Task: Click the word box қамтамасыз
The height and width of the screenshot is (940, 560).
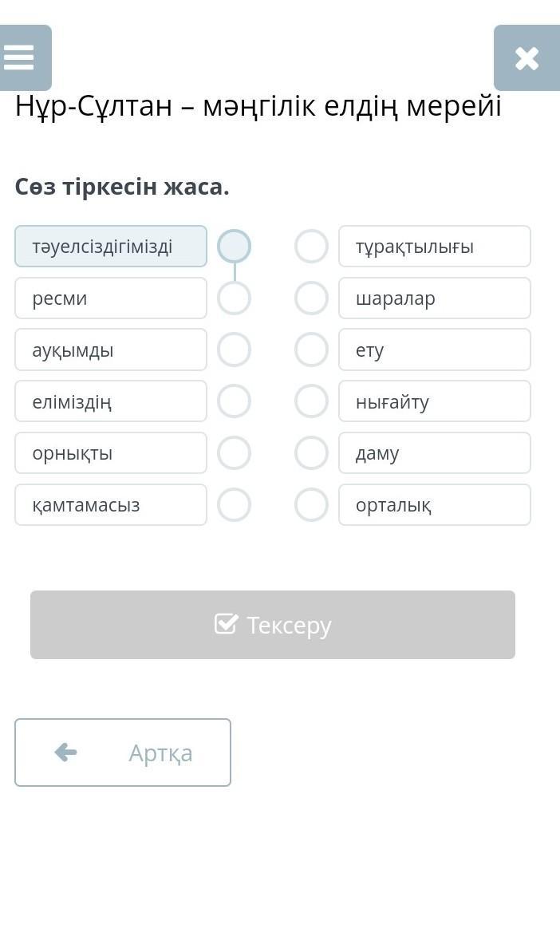Action: pyautogui.click(x=111, y=504)
